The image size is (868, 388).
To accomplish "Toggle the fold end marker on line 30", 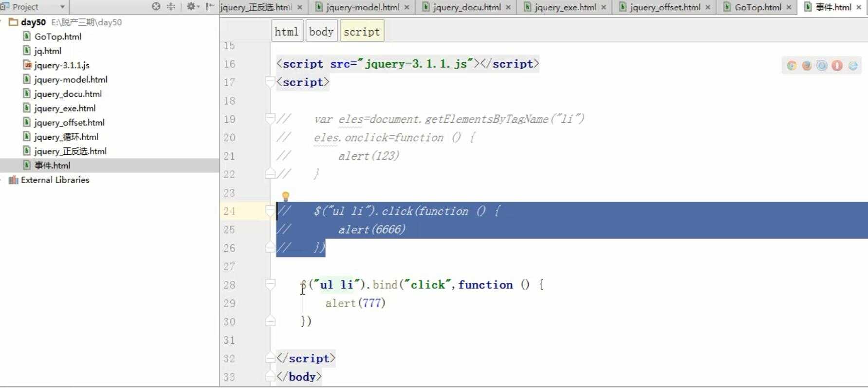I will coord(270,322).
